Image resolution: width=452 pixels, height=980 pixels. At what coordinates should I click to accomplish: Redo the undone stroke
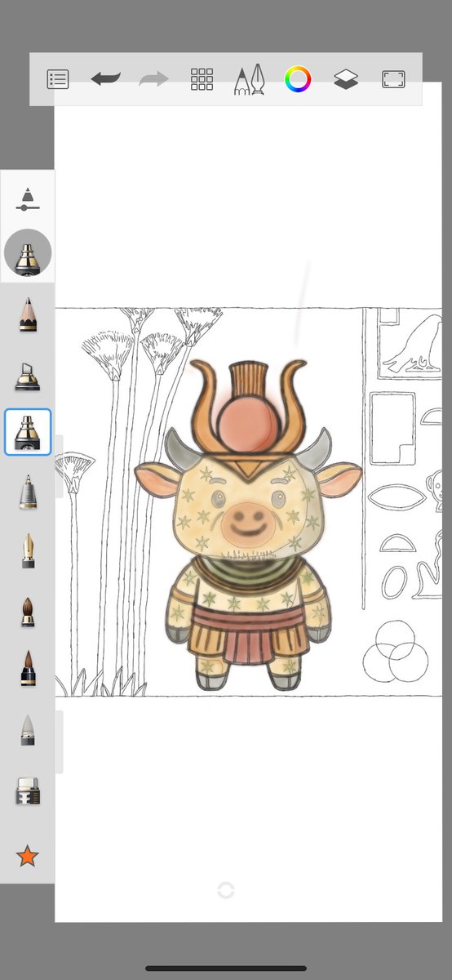[153, 79]
